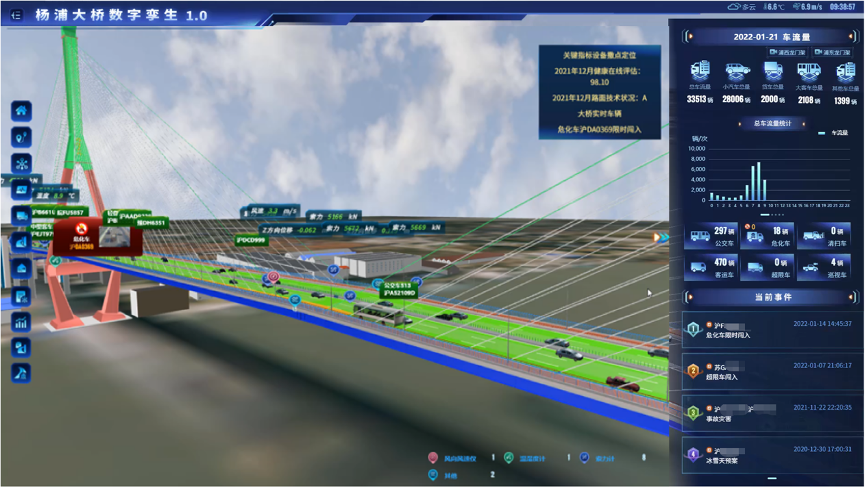Click the location pin icon in sidebar
The height and width of the screenshot is (489, 866).
[x=22, y=136]
